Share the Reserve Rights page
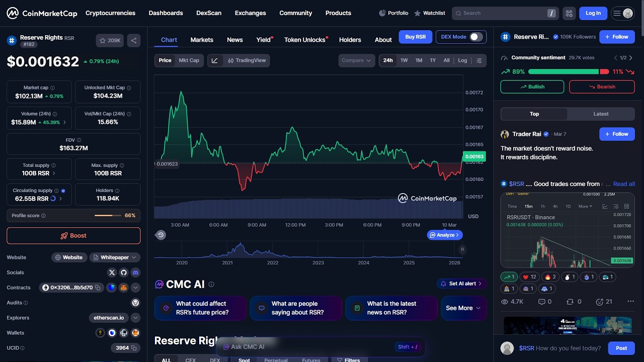The height and width of the screenshot is (362, 644). point(134,41)
